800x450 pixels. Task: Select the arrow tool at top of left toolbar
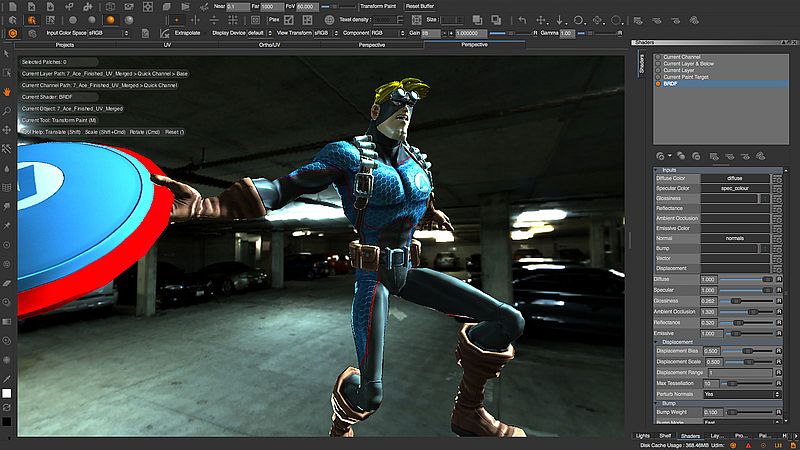7,53
